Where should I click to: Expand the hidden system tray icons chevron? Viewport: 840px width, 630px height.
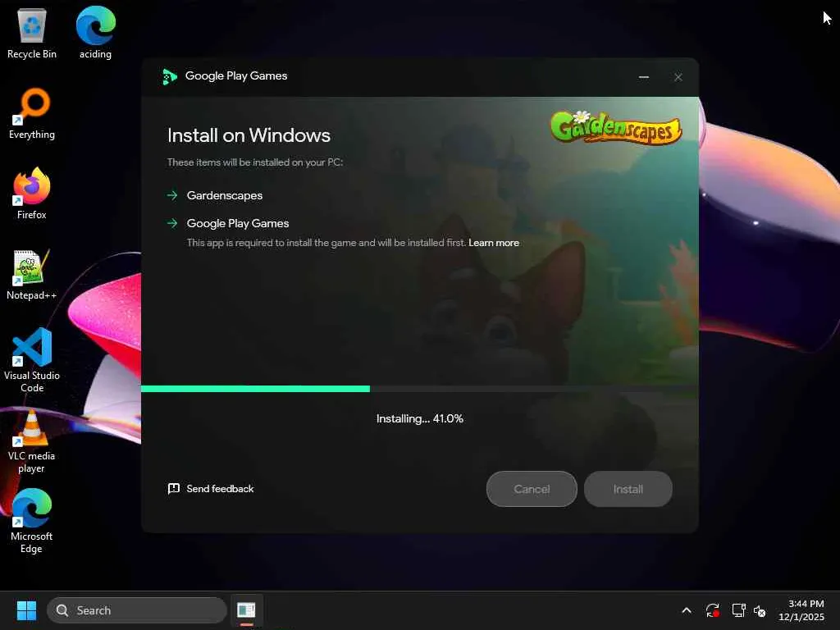[687, 610]
